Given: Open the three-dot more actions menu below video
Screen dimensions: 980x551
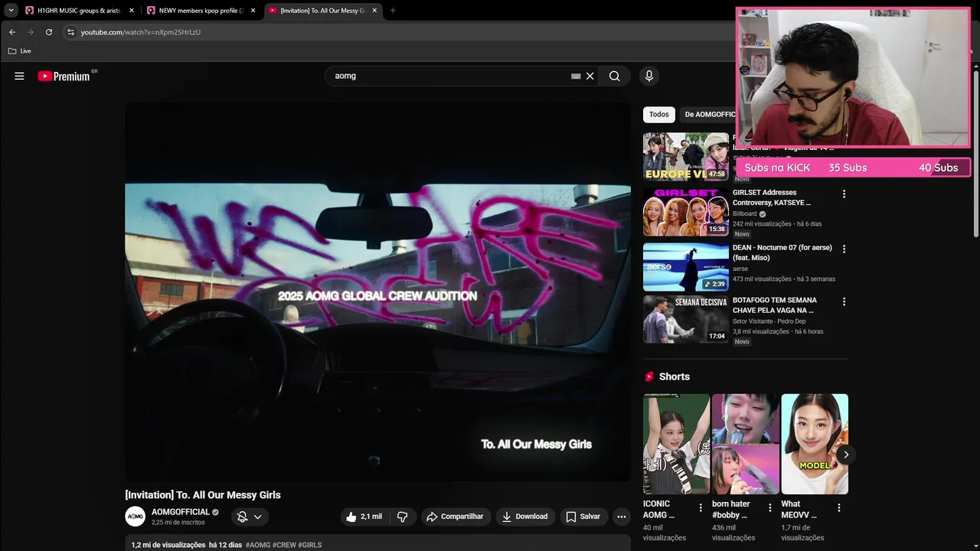Looking at the screenshot, I should [x=622, y=517].
